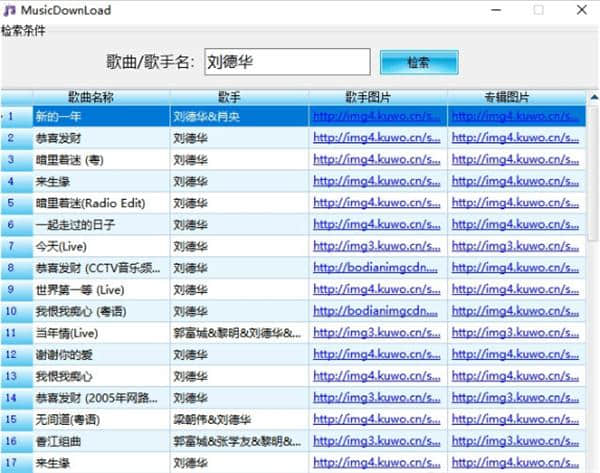The height and width of the screenshot is (473, 600).
Task: Minimize the MusicDownLoad window
Action: (494, 10)
